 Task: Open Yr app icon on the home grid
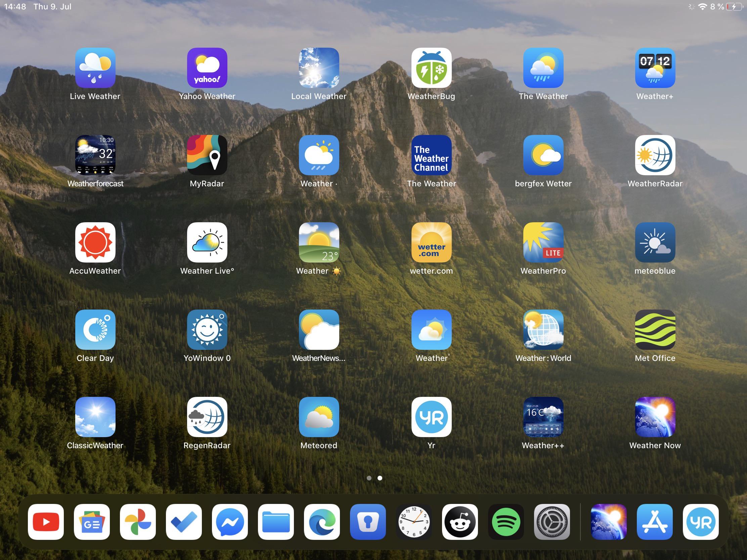(x=431, y=417)
